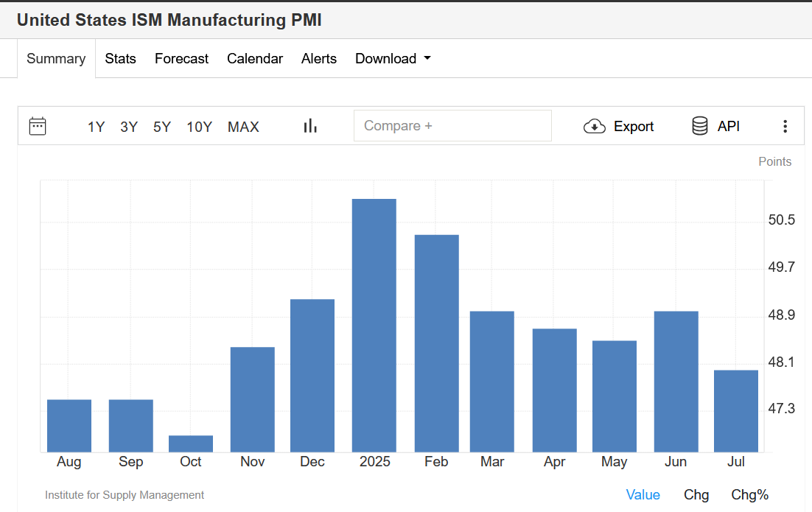812x512 pixels.
Task: Select the 1Y time range
Action: [x=96, y=127]
